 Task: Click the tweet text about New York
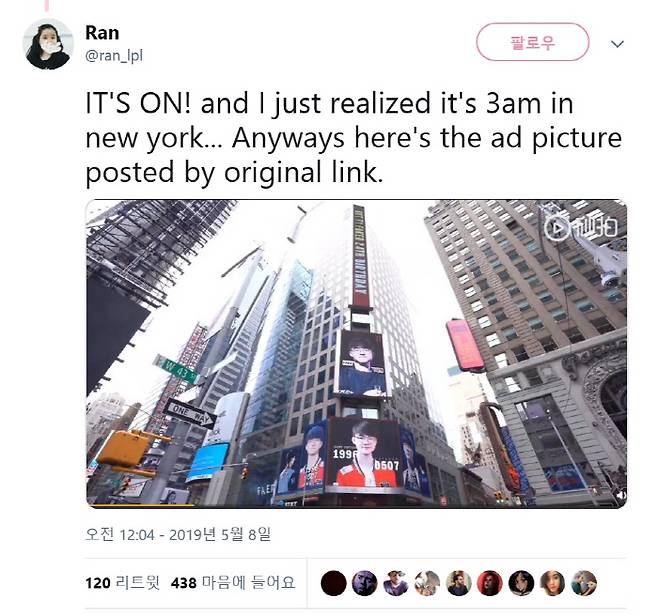click(353, 138)
